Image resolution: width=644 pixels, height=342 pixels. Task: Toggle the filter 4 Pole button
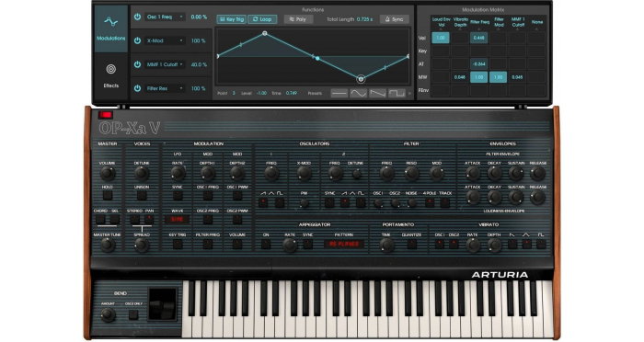pyautogui.click(x=430, y=202)
